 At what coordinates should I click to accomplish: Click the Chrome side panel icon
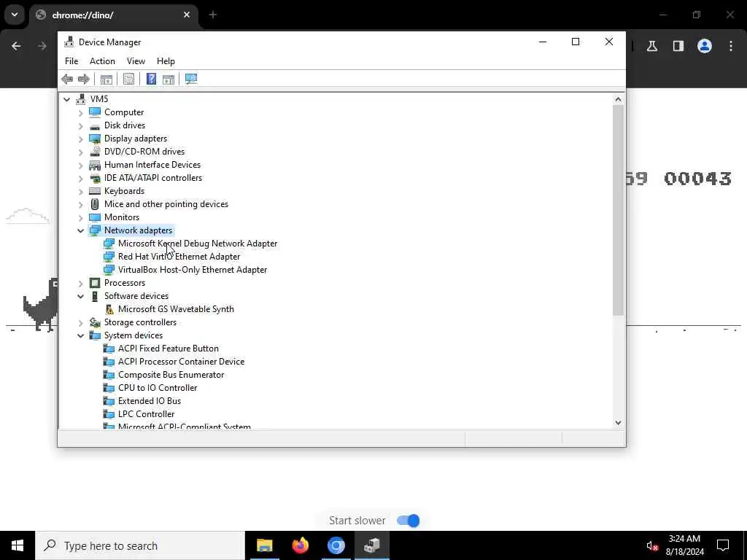[x=678, y=46]
